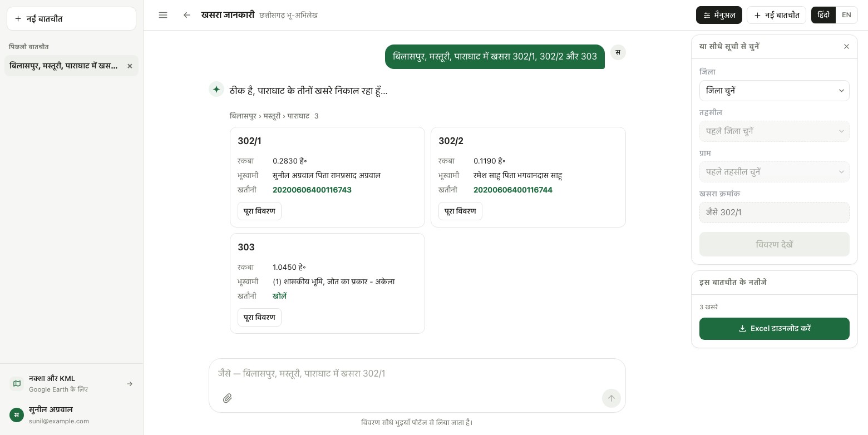Click the back arrow beside खसरा जानकारी
This screenshot has height=435, width=868.
(x=187, y=15)
